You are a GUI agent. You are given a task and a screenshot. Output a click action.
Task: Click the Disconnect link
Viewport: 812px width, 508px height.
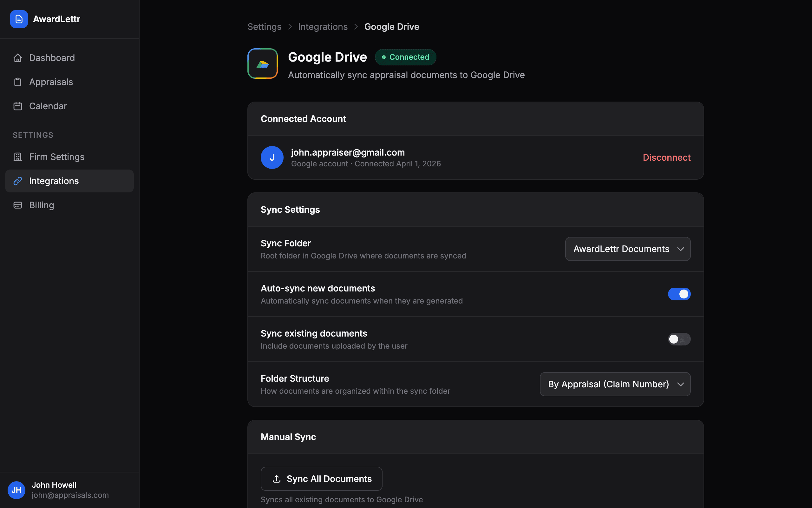[x=667, y=157]
